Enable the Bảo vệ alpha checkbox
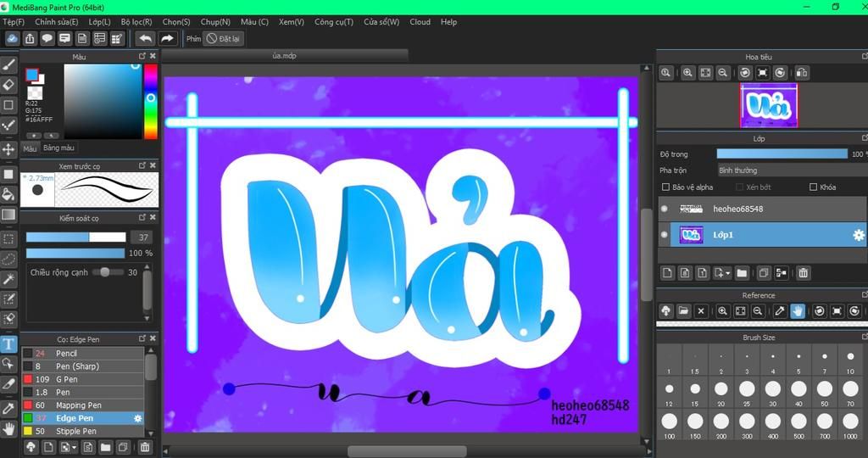 pos(666,187)
